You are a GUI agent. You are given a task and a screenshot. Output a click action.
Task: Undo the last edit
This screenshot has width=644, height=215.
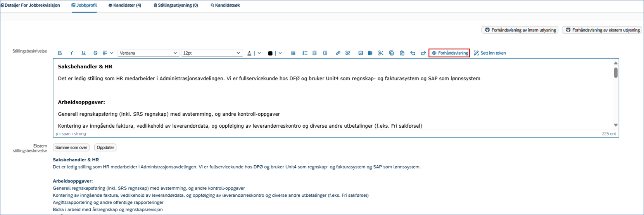point(413,53)
